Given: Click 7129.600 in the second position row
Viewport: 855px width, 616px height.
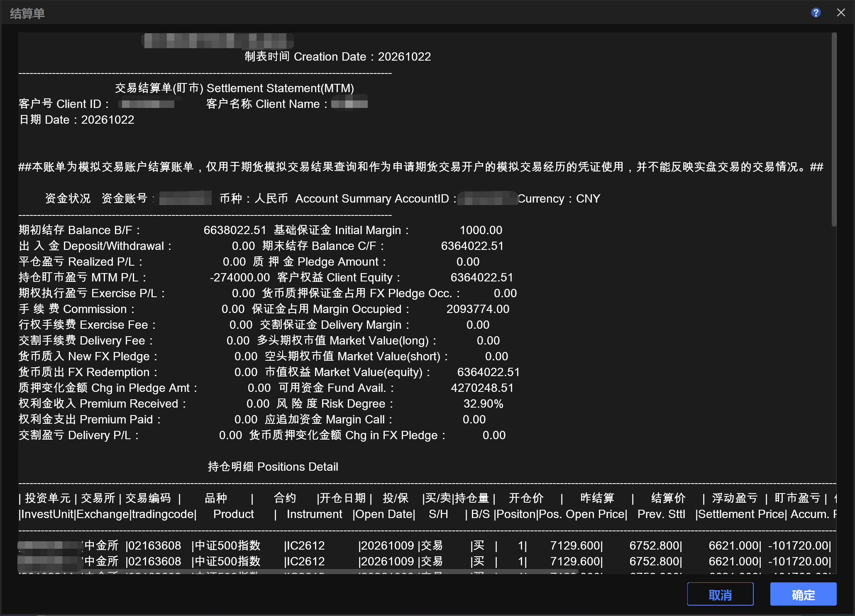Looking at the screenshot, I should 575,561.
